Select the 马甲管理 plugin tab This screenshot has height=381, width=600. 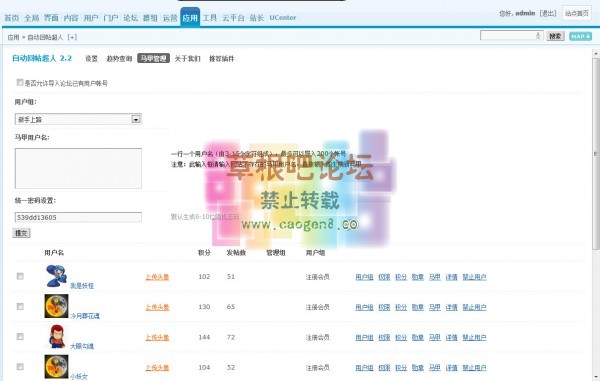[x=153, y=58]
